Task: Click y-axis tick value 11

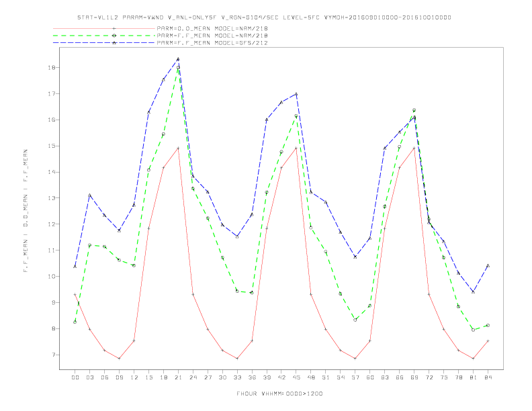Action: (51, 250)
